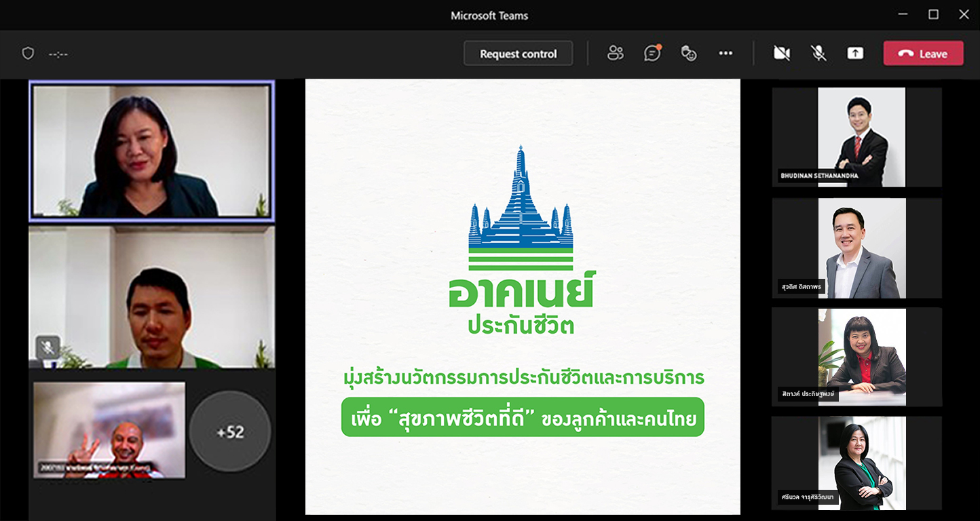Select the bottom right-side profile tile
Screen dimensions: 980x521
point(856,463)
